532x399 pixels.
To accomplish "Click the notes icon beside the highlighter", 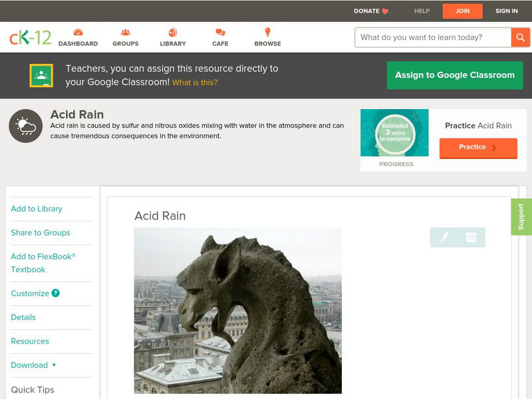I will (x=471, y=237).
